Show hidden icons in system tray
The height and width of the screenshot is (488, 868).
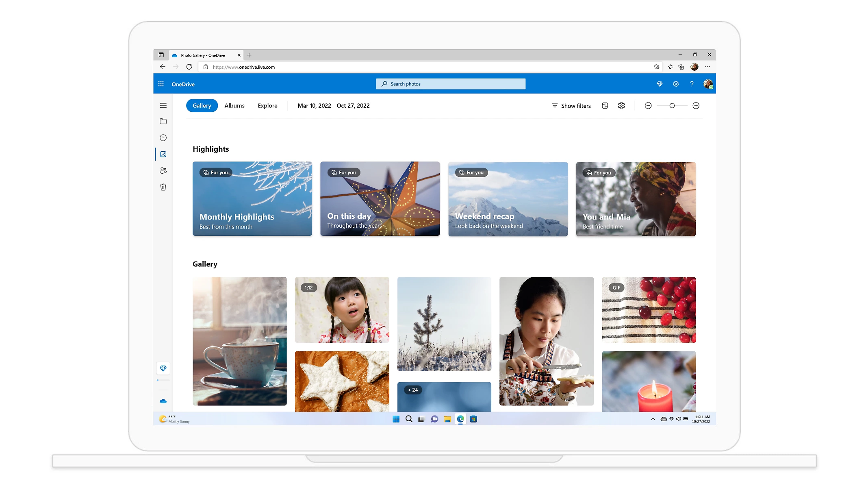coord(653,419)
